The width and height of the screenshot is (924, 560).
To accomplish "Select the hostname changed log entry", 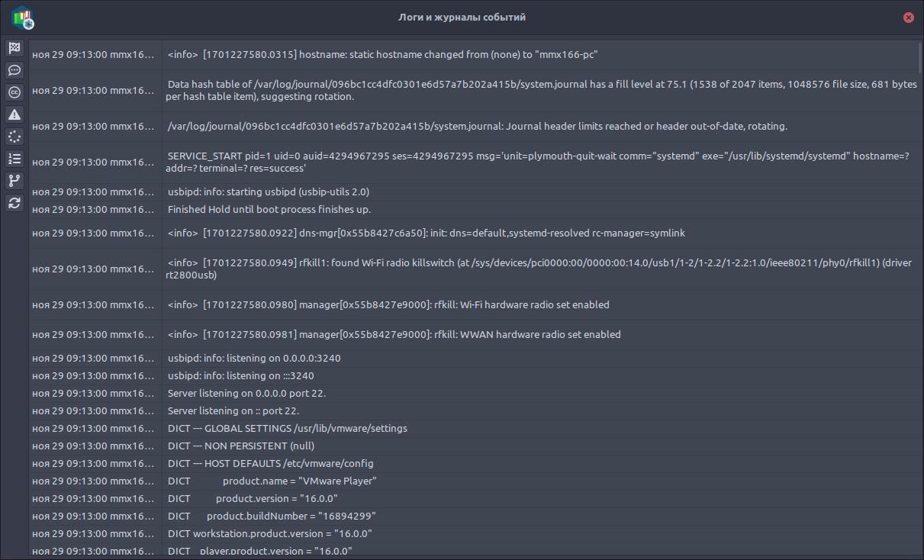I will coord(475,55).
